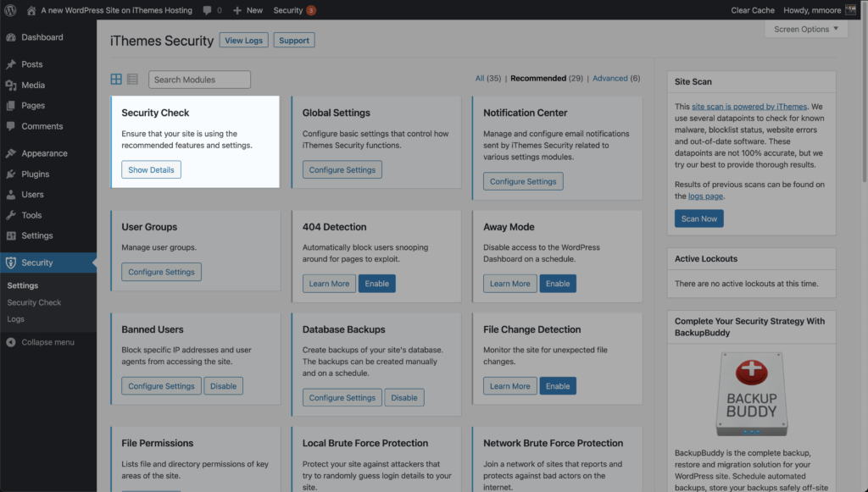Disable the Banned Users module
Screen dimensions: 868x492
tap(223, 386)
